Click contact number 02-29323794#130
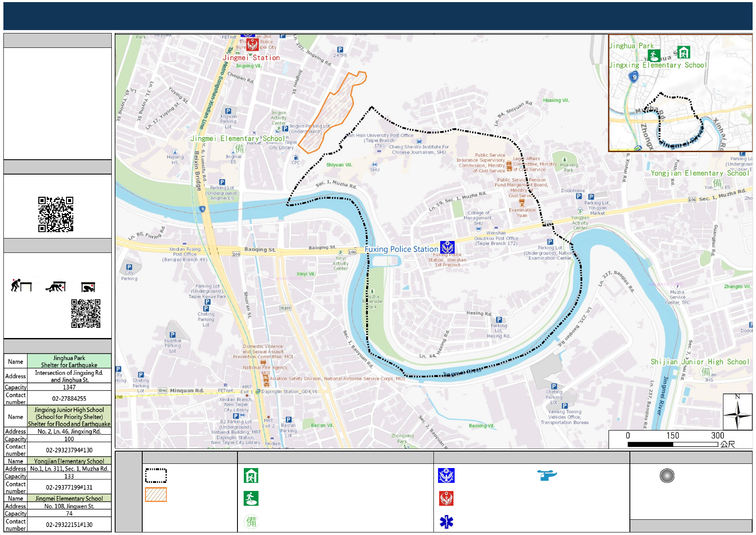The width and height of the screenshot is (756, 535). click(69, 450)
